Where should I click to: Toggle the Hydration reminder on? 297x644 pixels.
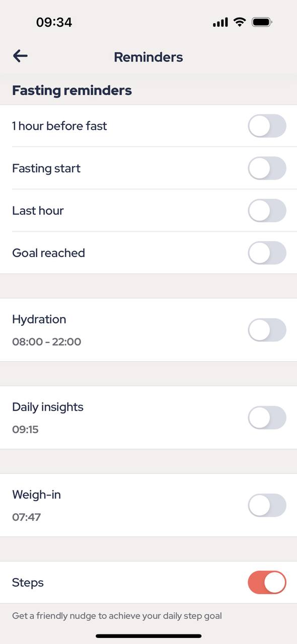pyautogui.click(x=267, y=330)
